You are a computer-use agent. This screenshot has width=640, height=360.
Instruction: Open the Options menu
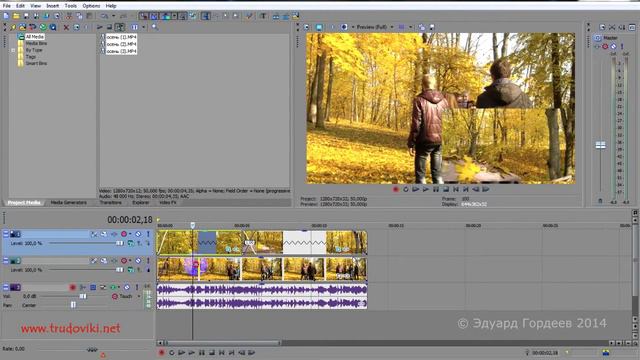coord(91,6)
